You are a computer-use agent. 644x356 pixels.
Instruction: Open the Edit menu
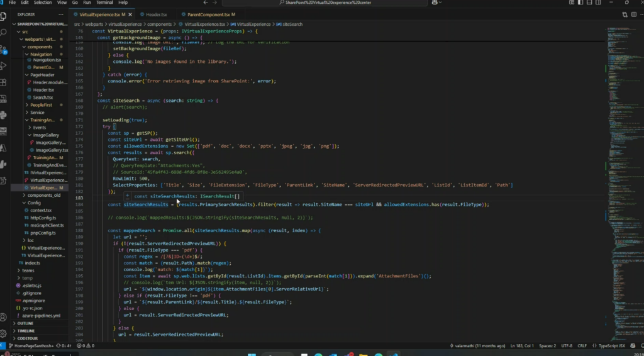coord(25,3)
